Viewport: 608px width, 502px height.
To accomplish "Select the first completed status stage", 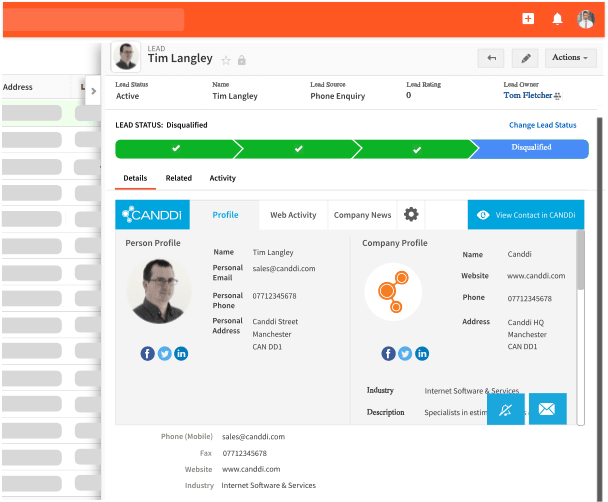I will click(x=176, y=149).
